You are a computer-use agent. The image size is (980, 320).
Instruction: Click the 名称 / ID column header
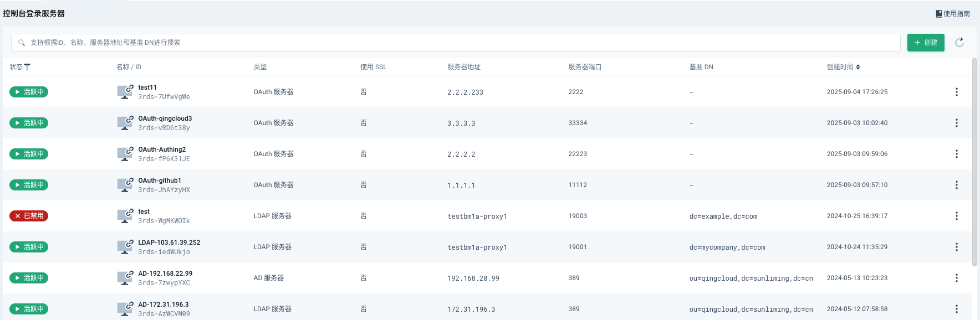pos(129,67)
